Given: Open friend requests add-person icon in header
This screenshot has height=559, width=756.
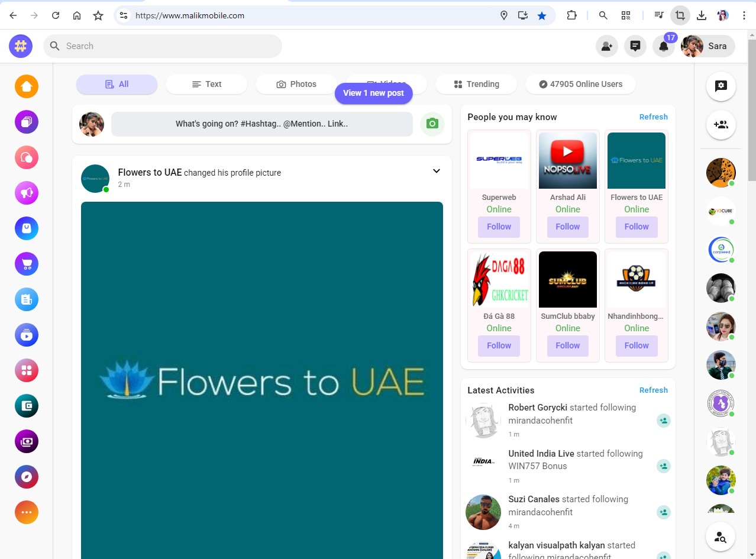Looking at the screenshot, I should 607,46.
